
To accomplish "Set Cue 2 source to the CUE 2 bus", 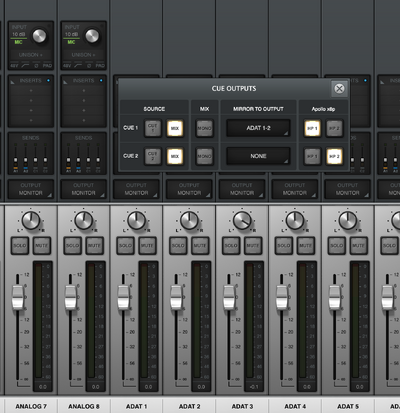I will pyautogui.click(x=153, y=156).
